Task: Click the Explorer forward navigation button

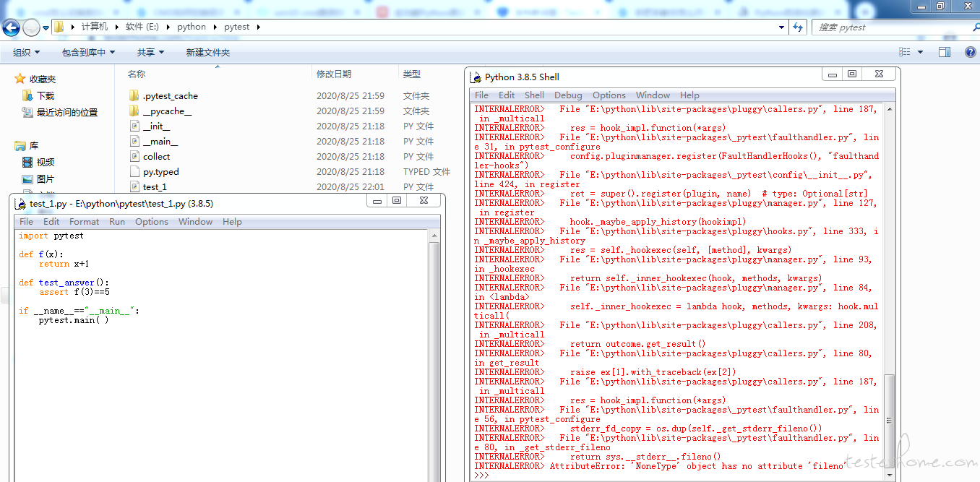Action: [x=31, y=27]
